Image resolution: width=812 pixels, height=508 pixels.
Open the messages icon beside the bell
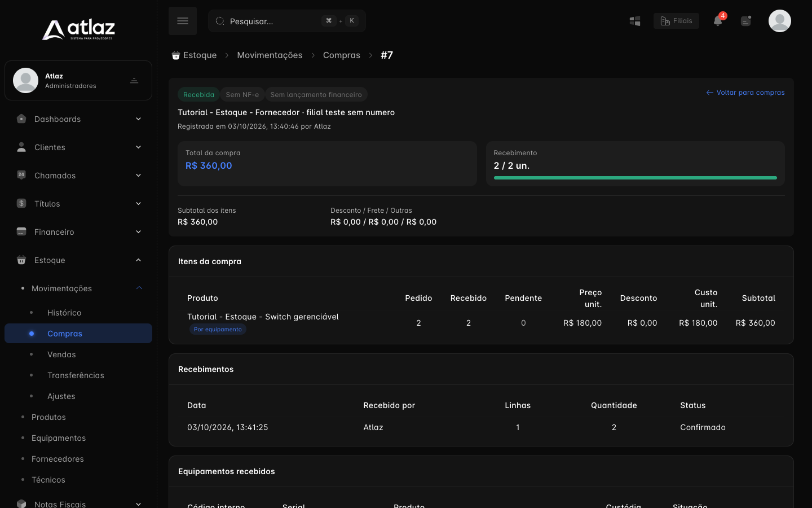coord(746,21)
